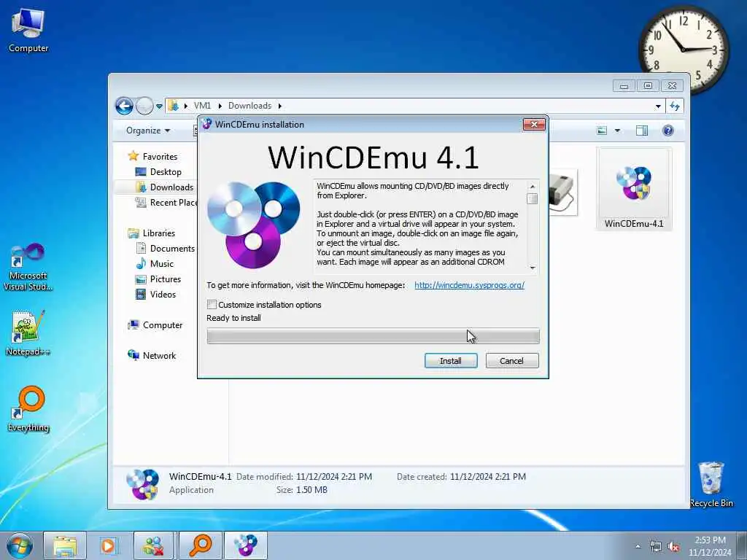Image resolution: width=747 pixels, height=560 pixels.
Task: Select Libraries in navigation pane
Action: (158, 233)
